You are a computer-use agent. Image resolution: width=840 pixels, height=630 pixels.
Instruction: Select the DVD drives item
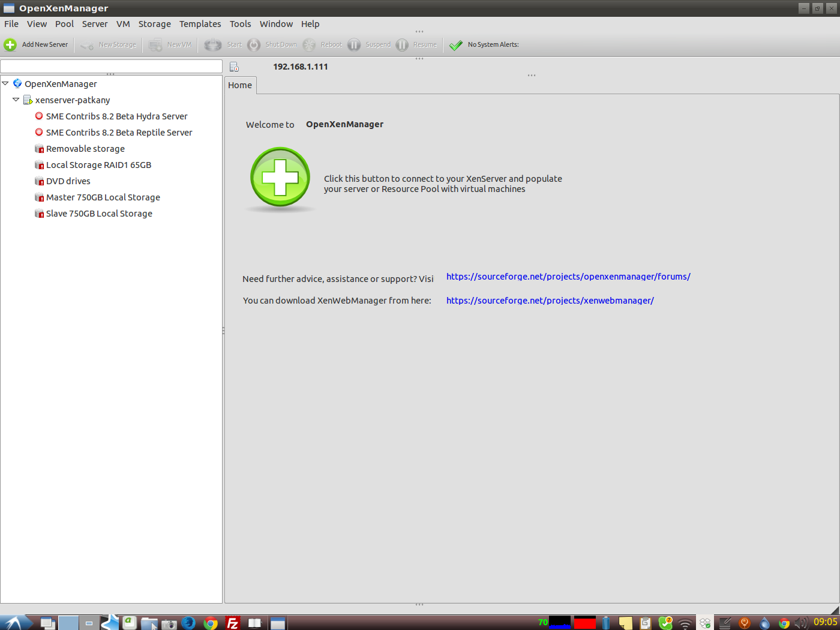pos(68,181)
